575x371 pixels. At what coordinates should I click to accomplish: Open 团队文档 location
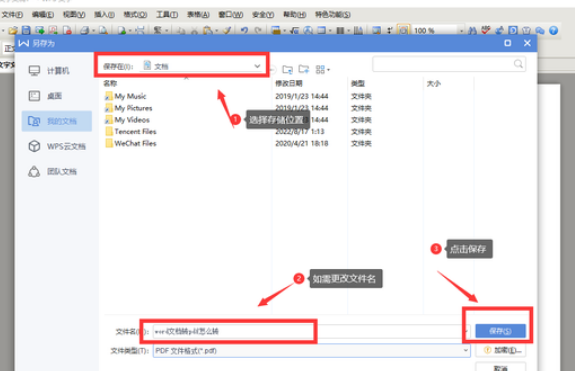pyautogui.click(x=53, y=171)
